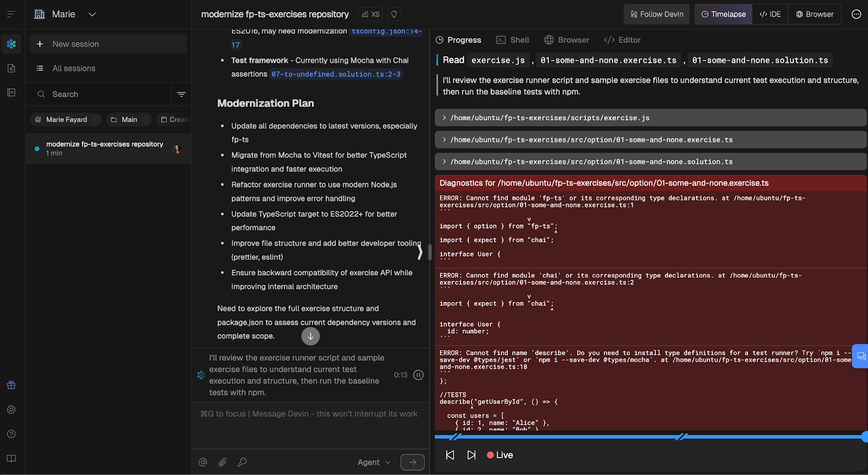This screenshot has width=868, height=475.
Task: Open the more options ellipsis menu
Action: [856, 14]
